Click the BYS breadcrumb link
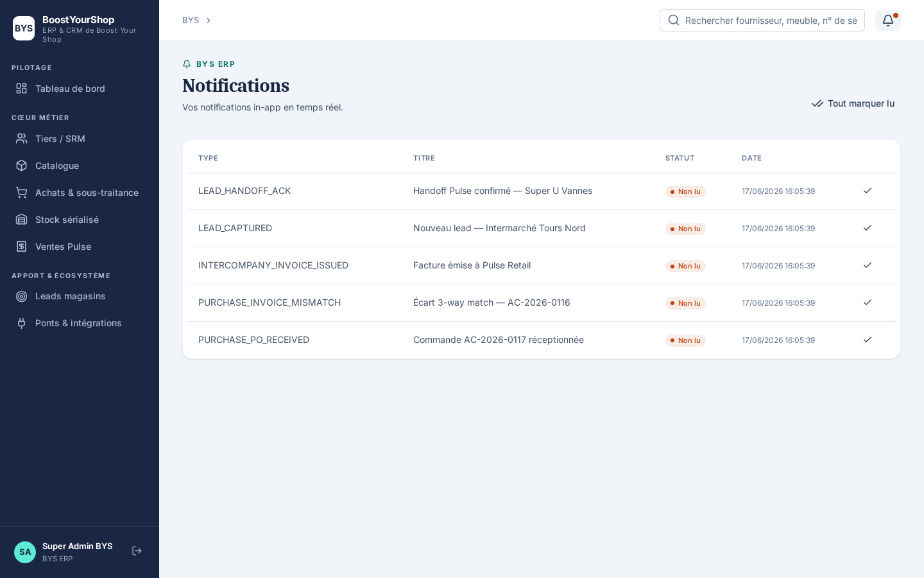 [x=191, y=21]
